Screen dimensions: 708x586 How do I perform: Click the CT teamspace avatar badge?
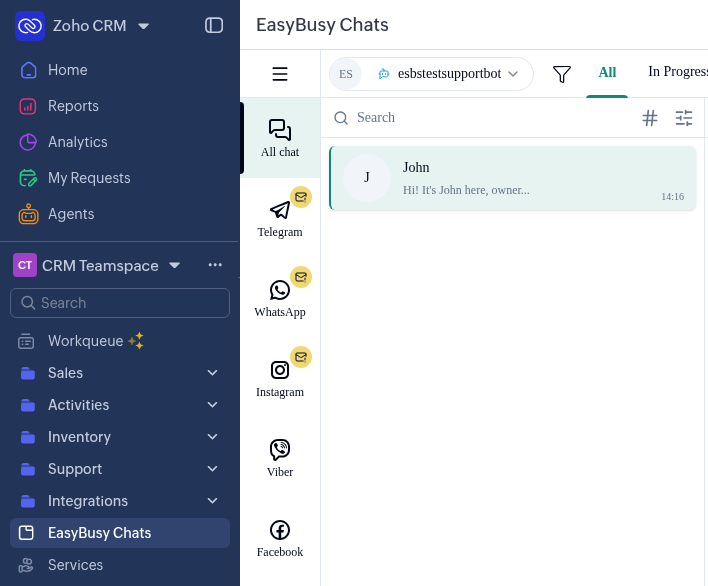pyautogui.click(x=25, y=265)
